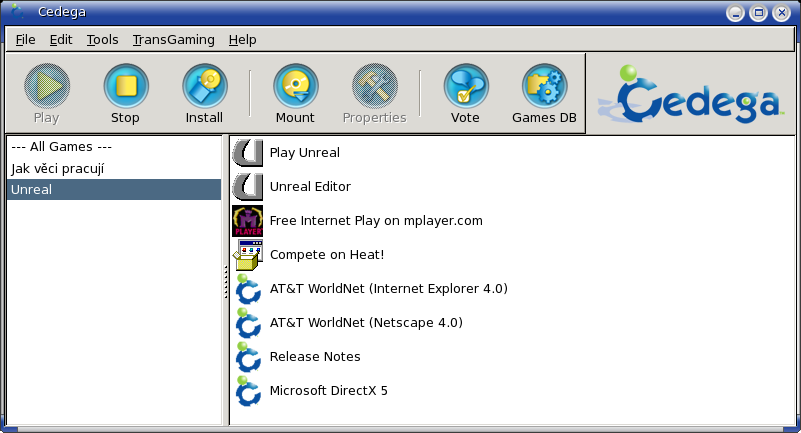Select 'Free Internet Play on mplayer.com' entry
Screen dimensions: 801x433
click(x=376, y=221)
